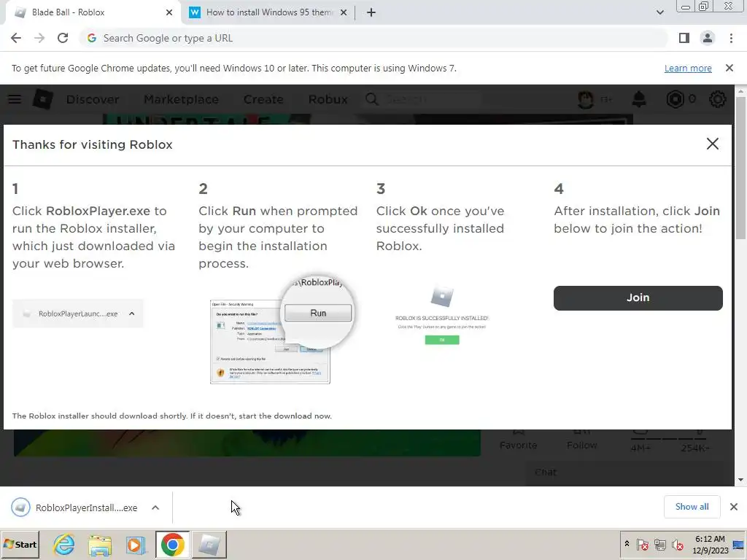Open the Discover menu item
The image size is (747, 560).
[93, 99]
